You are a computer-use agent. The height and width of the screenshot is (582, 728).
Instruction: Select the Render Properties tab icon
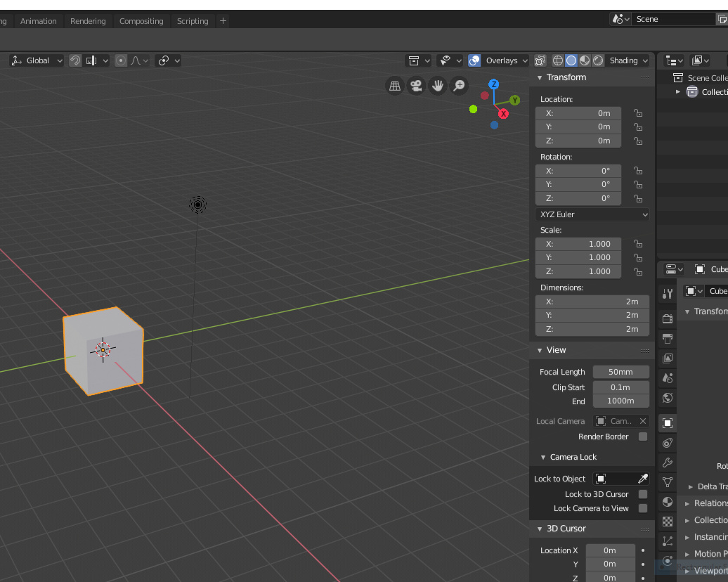[667, 318]
